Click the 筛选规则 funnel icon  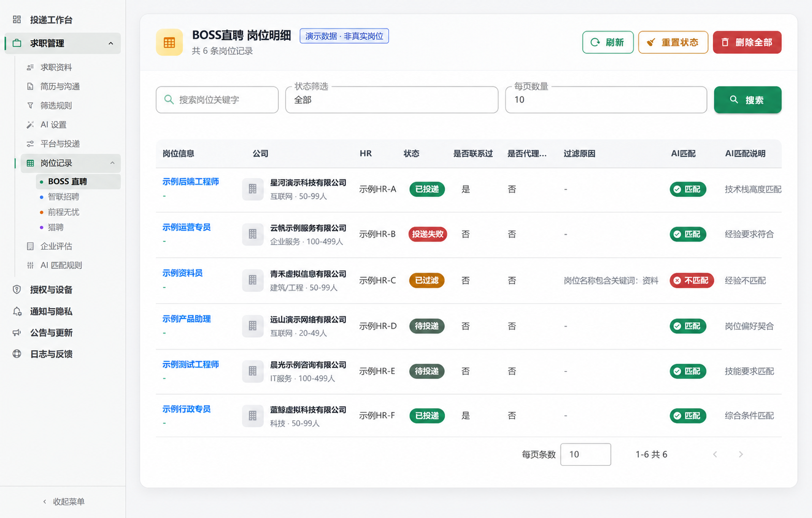30,105
